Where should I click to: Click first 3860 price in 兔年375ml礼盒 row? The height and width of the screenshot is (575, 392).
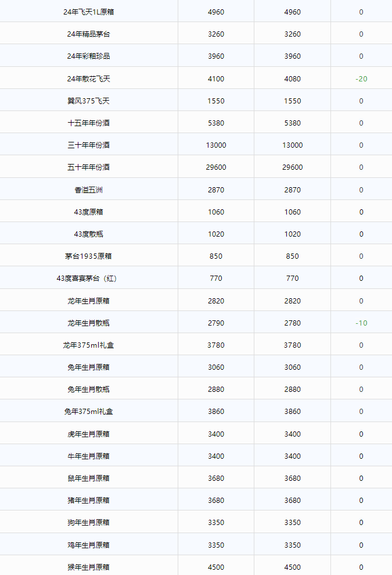click(x=216, y=412)
